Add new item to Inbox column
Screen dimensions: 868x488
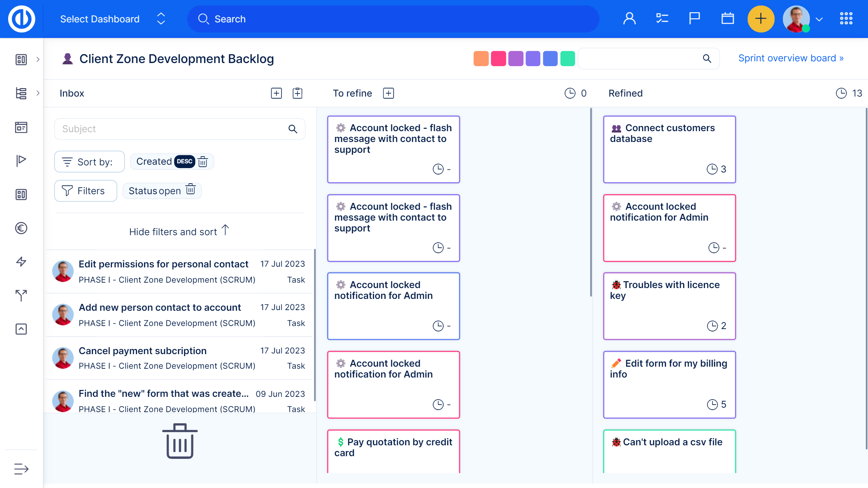(x=276, y=93)
